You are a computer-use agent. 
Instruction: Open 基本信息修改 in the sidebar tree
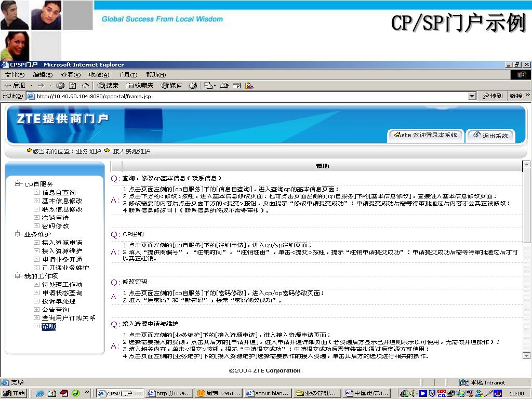click(x=62, y=201)
